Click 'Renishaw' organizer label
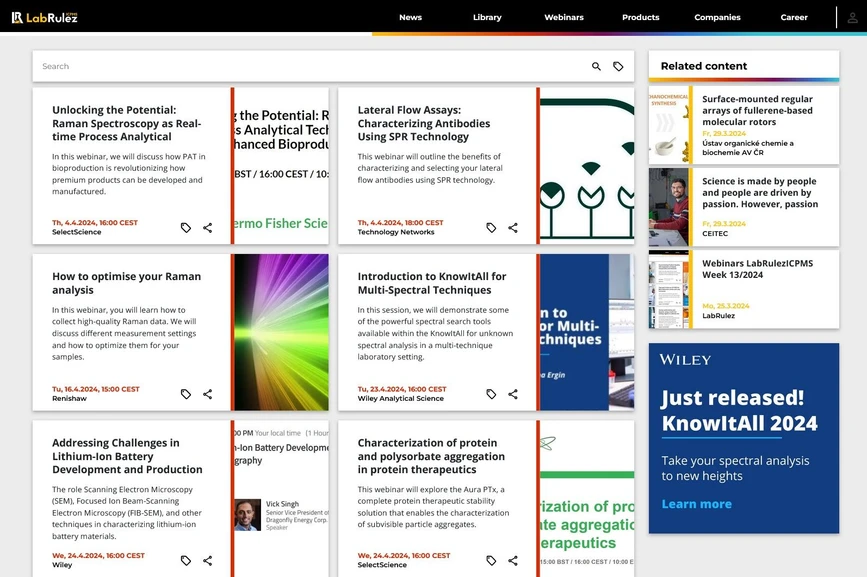This screenshot has width=867, height=577. 69,398
